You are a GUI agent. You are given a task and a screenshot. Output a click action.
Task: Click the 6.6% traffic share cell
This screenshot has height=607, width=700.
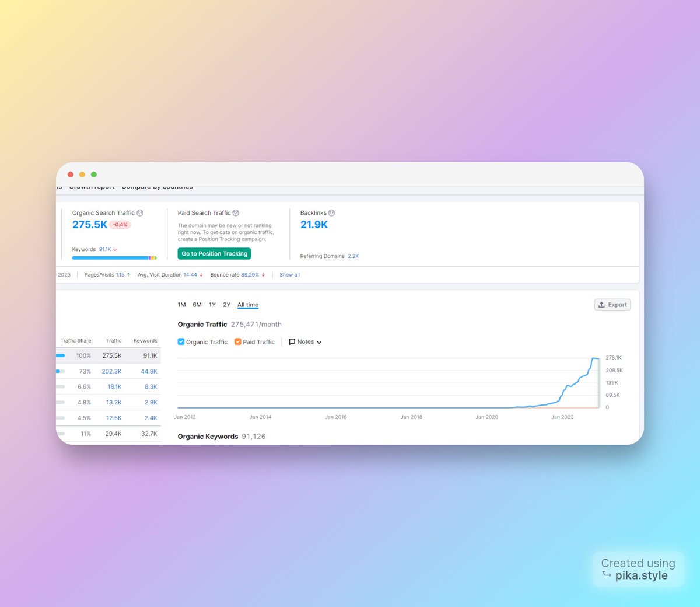(x=84, y=387)
